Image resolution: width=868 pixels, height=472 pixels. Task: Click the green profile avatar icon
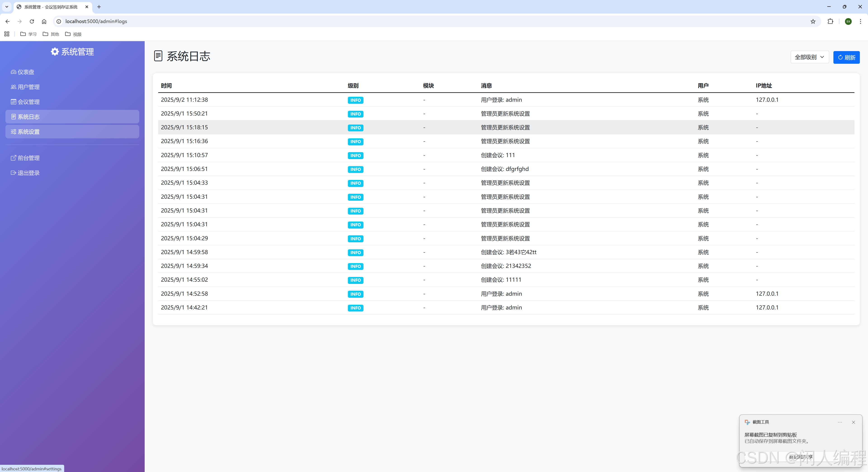click(848, 21)
